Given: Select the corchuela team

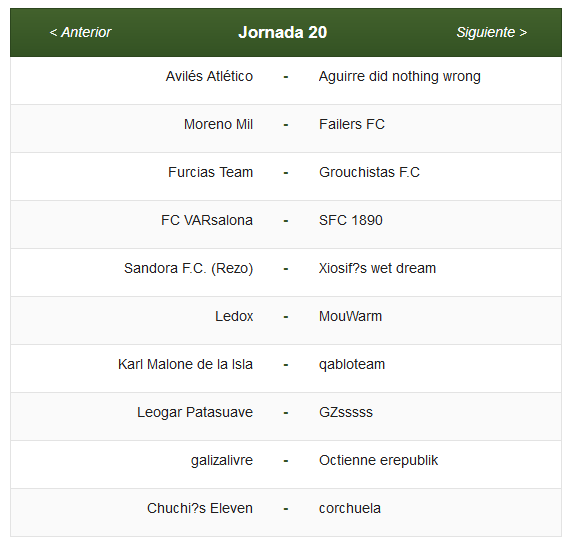Looking at the screenshot, I should click(350, 508).
